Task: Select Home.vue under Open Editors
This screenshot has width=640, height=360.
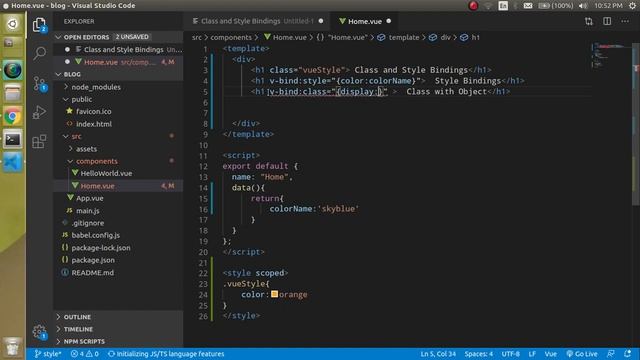Action: point(118,62)
